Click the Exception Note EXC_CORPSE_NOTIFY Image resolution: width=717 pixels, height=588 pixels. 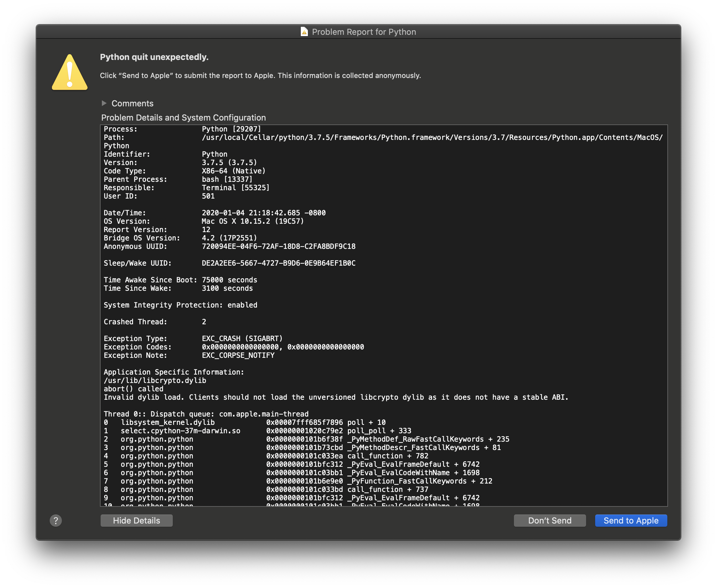coord(238,355)
